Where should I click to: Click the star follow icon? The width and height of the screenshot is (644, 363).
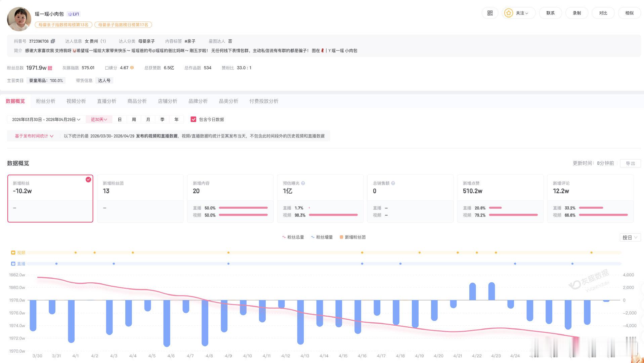(509, 13)
